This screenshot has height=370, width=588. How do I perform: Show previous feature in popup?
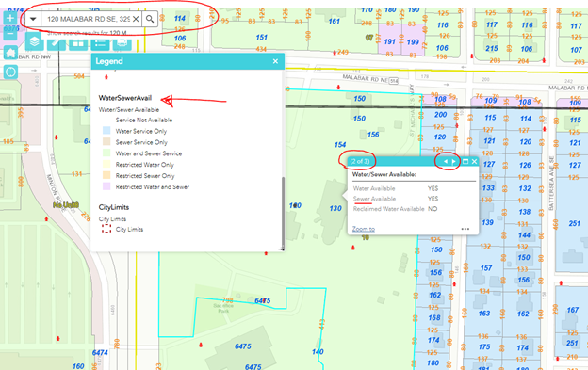446,161
